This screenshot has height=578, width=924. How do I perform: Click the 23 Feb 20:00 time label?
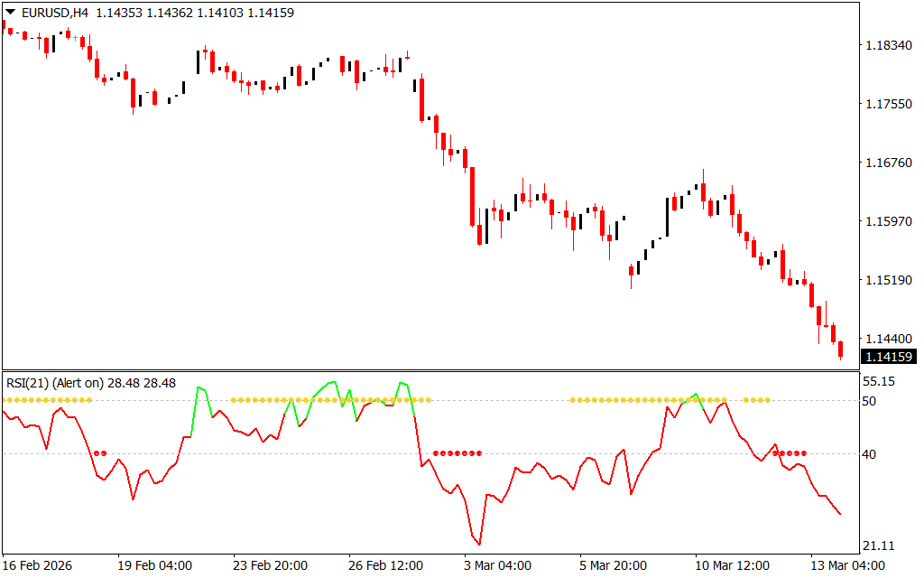click(270, 565)
